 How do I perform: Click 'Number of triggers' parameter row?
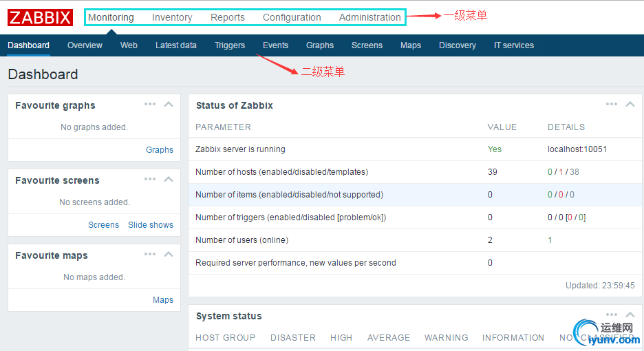(x=416, y=217)
